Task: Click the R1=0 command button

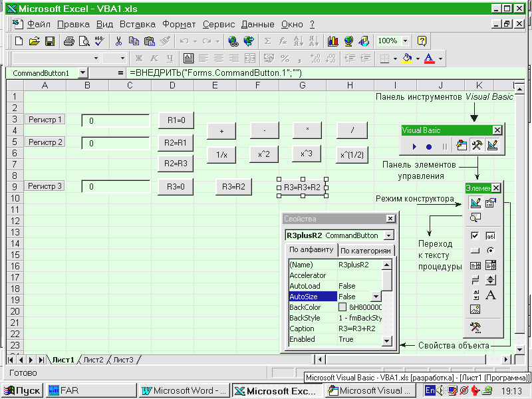Action: [176, 120]
